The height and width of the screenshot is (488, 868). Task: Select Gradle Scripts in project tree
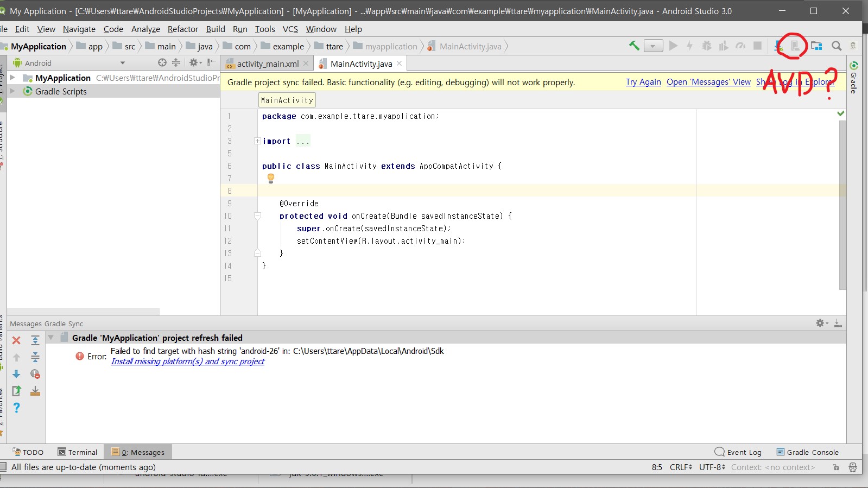point(61,91)
